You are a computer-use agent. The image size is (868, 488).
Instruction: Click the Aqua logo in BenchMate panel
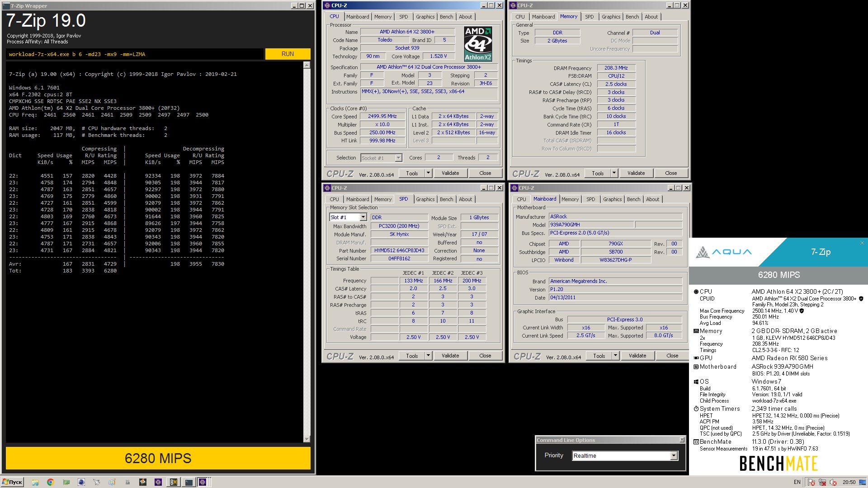click(723, 252)
